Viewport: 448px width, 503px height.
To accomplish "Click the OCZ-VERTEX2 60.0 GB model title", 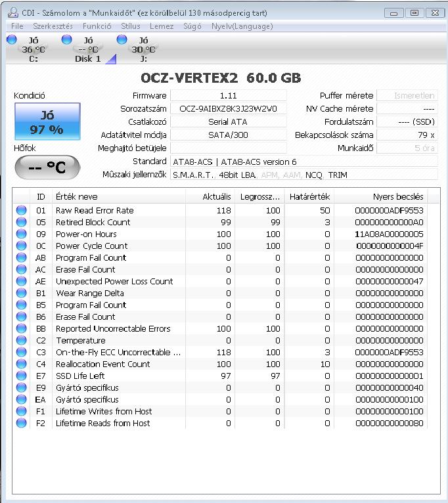I will point(221,78).
